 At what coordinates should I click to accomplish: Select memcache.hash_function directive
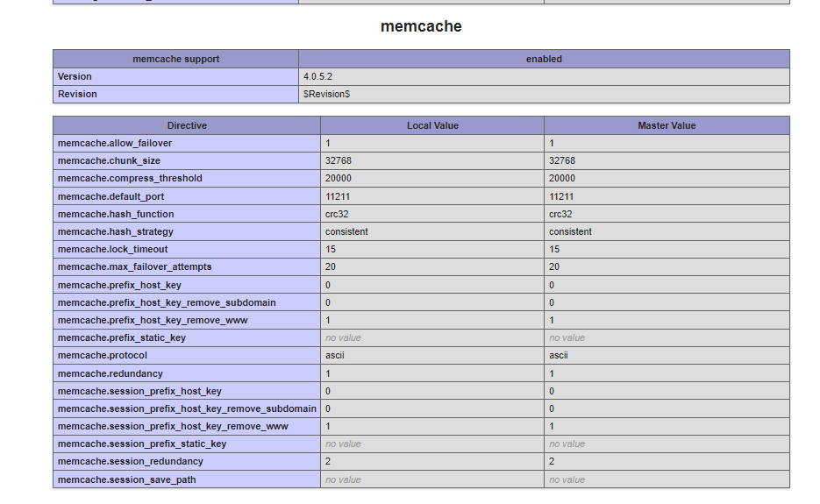pyautogui.click(x=116, y=215)
